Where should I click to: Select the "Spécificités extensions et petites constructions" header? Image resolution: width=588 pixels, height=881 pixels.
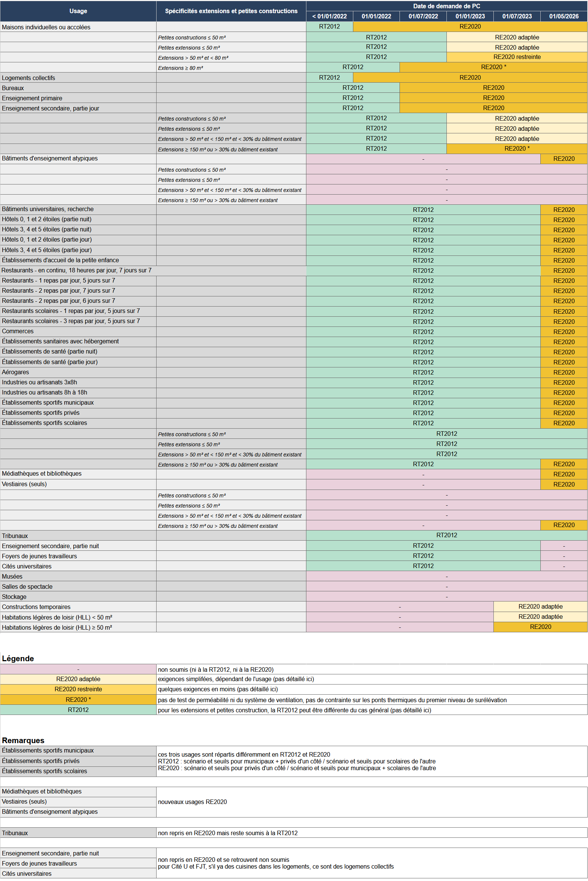[231, 11]
